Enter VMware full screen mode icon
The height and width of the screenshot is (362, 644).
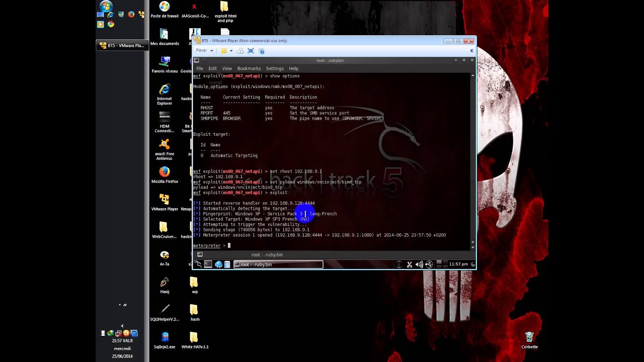click(251, 51)
